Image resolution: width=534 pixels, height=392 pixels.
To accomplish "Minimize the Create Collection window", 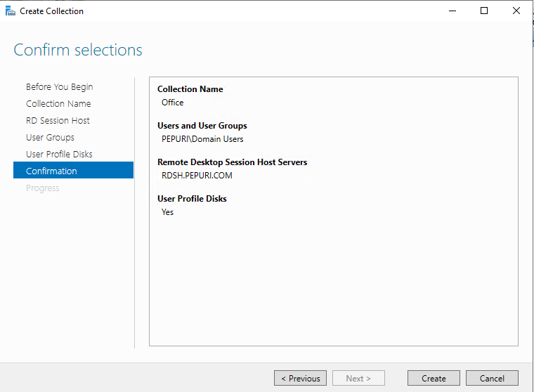I will point(452,11).
